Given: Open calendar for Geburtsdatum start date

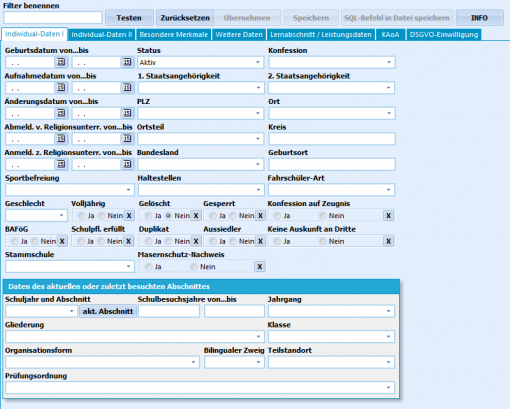Looking at the screenshot, I should click(x=61, y=62).
